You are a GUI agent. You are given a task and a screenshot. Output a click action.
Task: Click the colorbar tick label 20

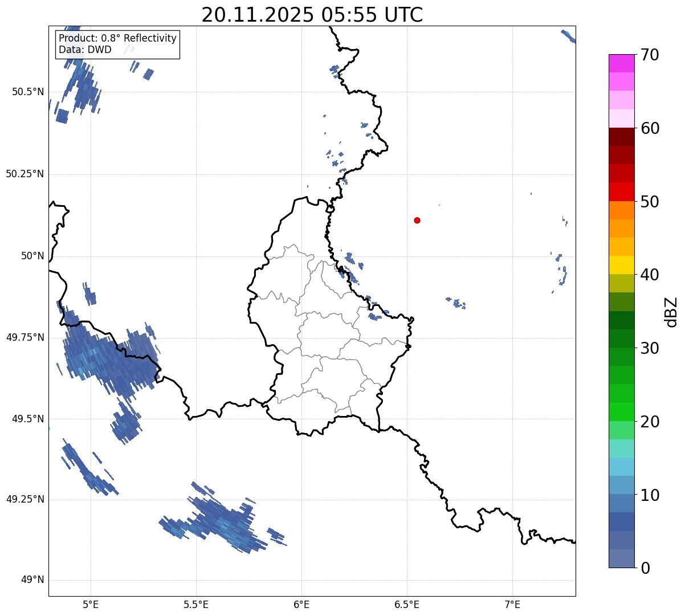(650, 422)
